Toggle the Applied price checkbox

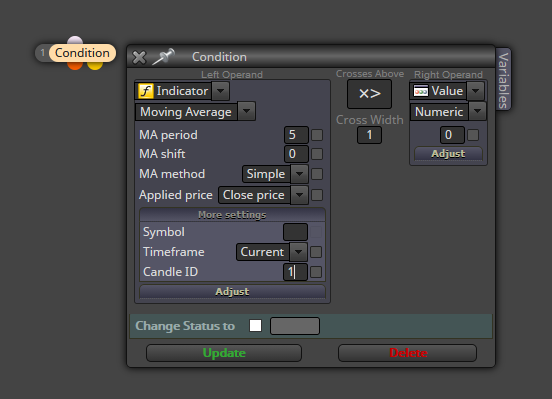pyautogui.click(x=317, y=195)
